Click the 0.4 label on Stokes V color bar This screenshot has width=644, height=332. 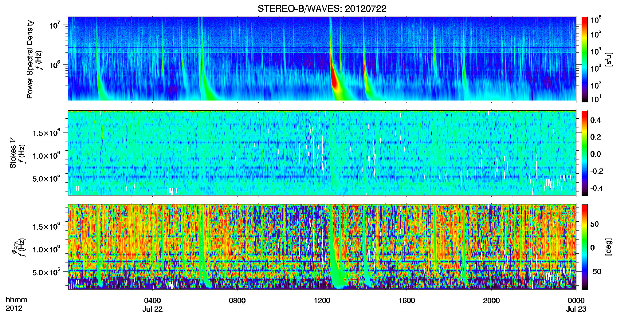click(x=596, y=120)
